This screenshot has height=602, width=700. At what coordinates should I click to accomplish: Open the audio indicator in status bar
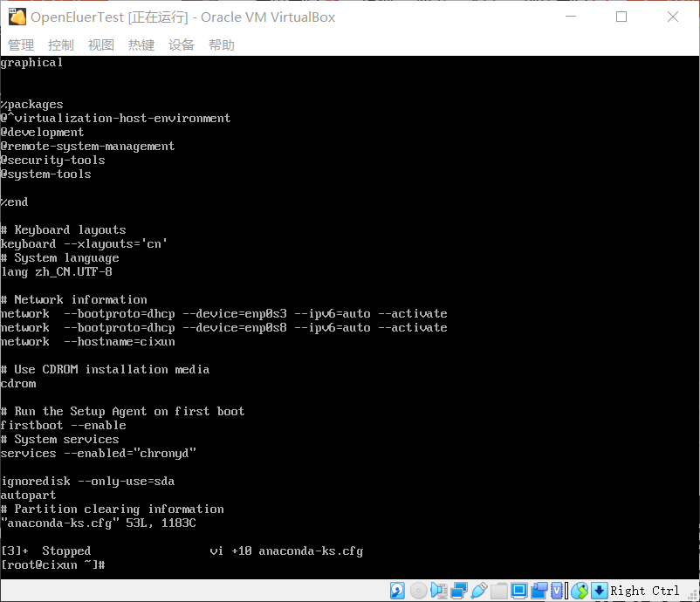[x=439, y=591]
